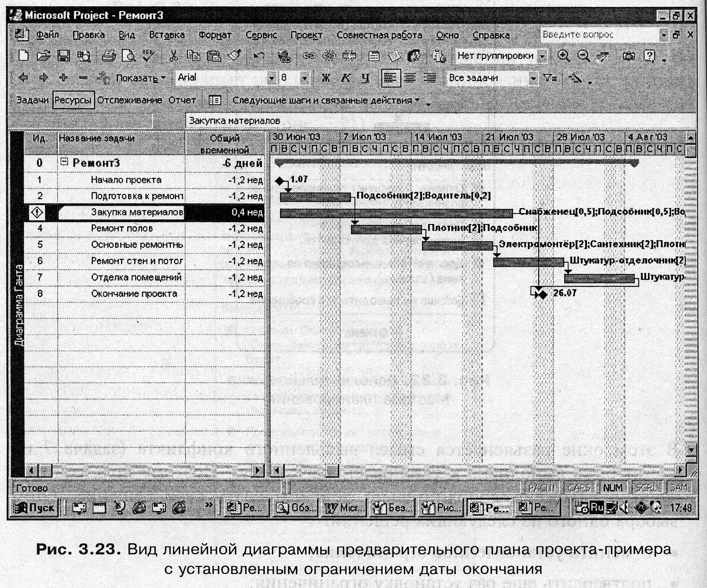Click the Paste clipboard icon
Screen dimensions: 707x588
click(214, 56)
